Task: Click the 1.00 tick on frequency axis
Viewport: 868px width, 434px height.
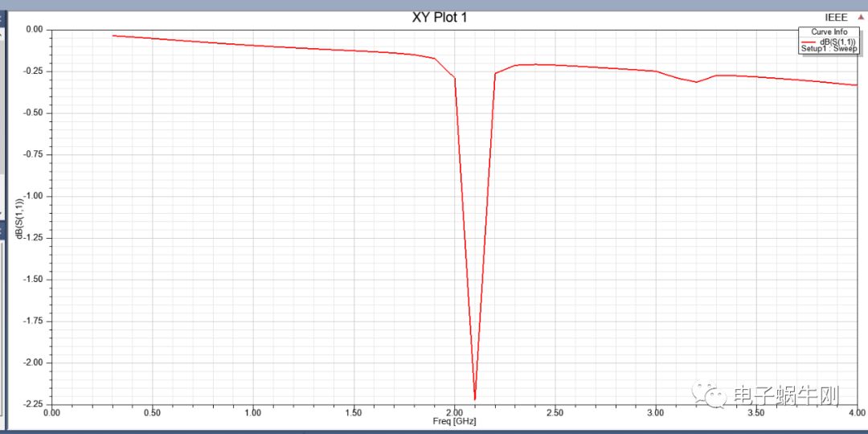Action: click(x=253, y=412)
